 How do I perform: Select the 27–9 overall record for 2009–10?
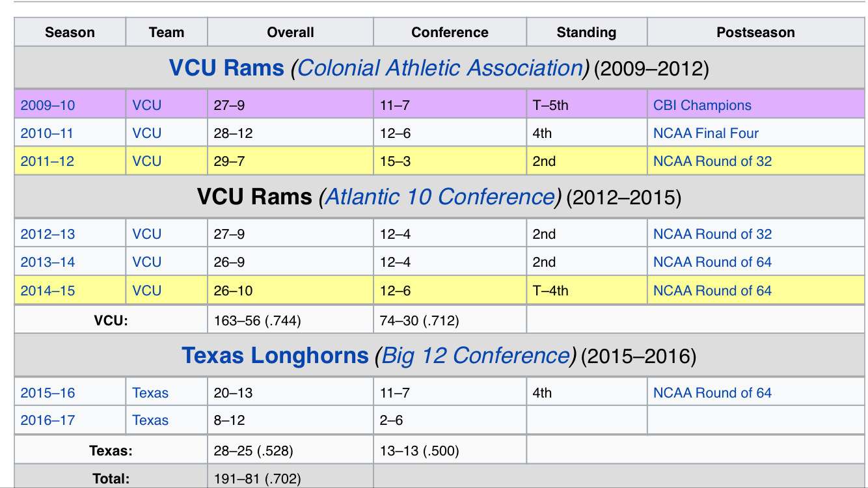pos(291,105)
